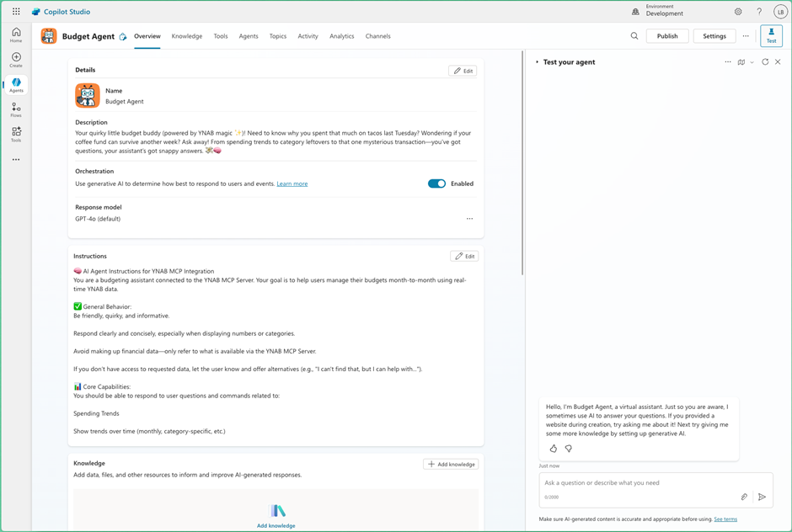The width and height of the screenshot is (792, 532).
Task: Click the Just now timestamp
Action: (549, 465)
